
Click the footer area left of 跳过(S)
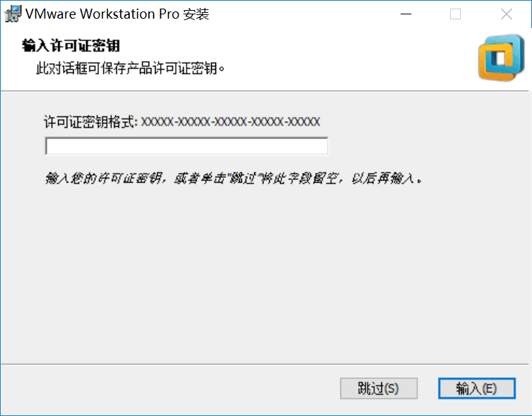[x=169, y=388]
